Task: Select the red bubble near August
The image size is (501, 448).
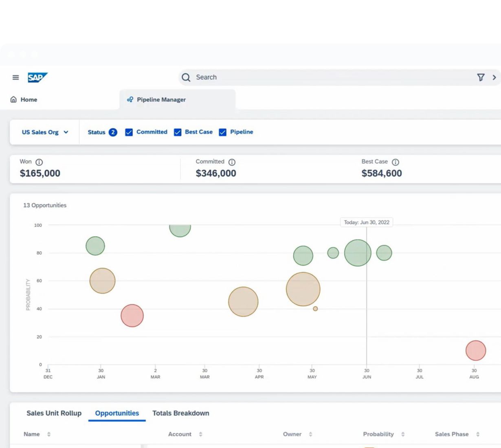Action: point(475,350)
